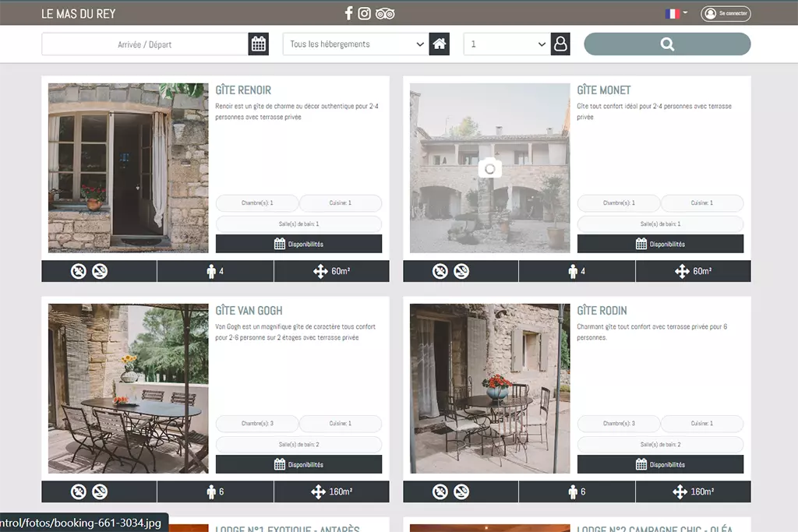Click the Chambre(s): 1 pill for Gîte Monet

pos(619,203)
